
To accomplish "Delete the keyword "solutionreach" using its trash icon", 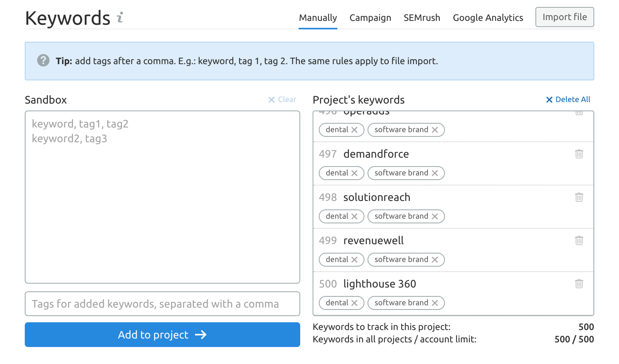I will [579, 197].
